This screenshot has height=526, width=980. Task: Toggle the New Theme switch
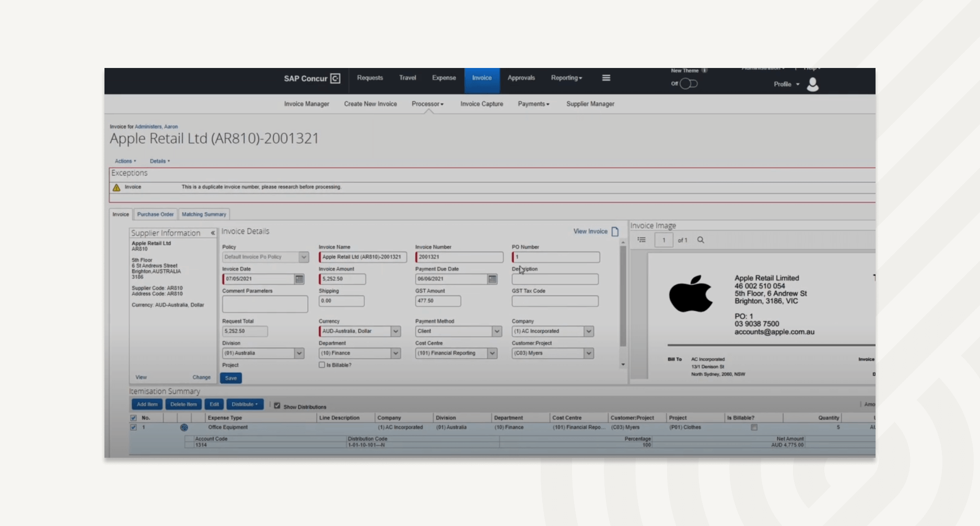point(688,84)
